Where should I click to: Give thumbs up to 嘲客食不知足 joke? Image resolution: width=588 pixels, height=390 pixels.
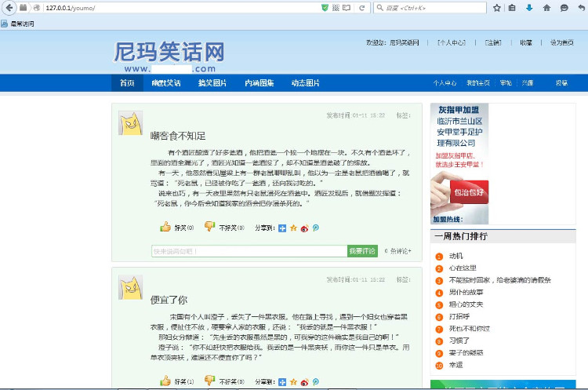point(165,227)
